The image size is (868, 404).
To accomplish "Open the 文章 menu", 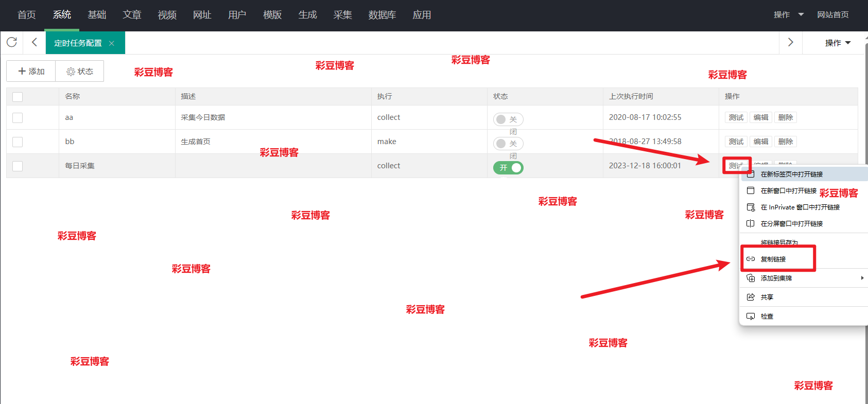I will point(132,15).
